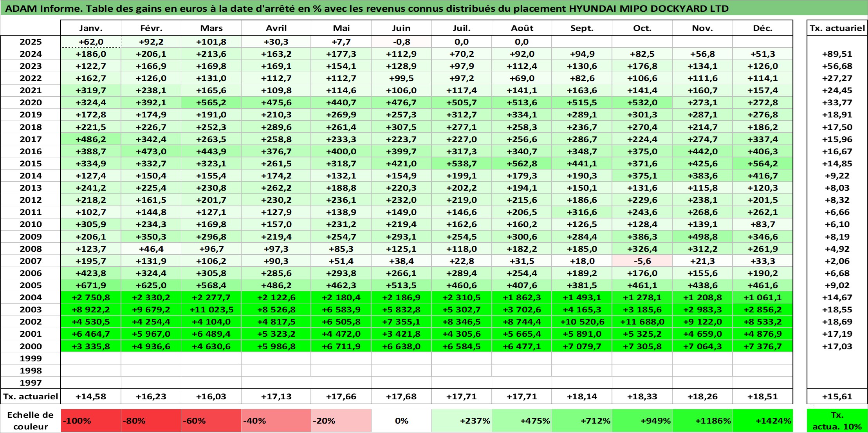
Task: Click the +46,4 cell in February 2008
Action: coord(151,249)
